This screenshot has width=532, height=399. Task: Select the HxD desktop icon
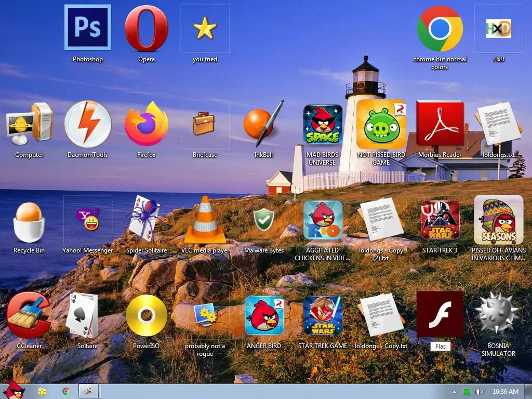click(x=498, y=29)
